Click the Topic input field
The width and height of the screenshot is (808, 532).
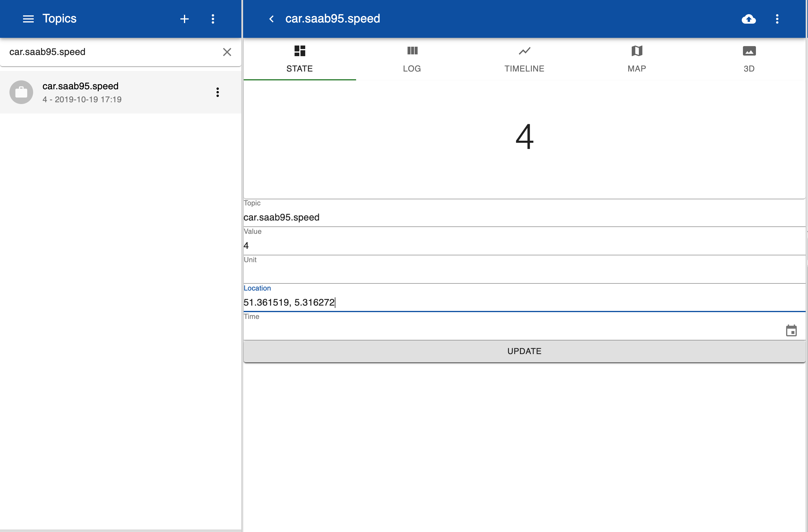pos(525,218)
